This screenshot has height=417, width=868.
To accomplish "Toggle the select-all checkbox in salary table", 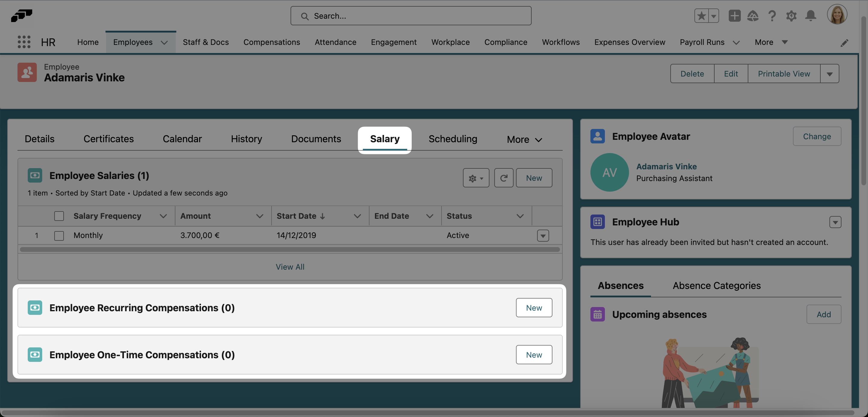I will (59, 215).
